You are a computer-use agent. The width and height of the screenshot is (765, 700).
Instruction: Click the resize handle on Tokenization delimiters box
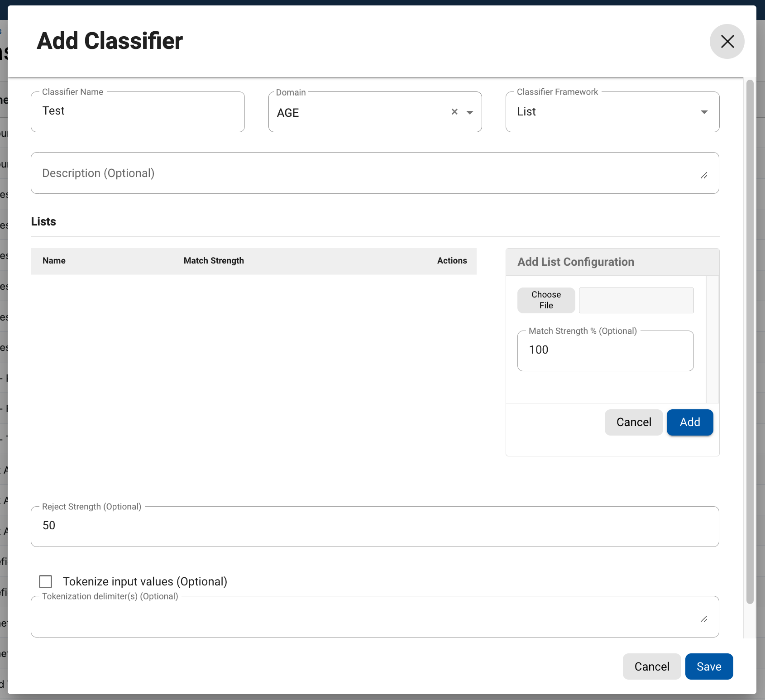click(704, 619)
